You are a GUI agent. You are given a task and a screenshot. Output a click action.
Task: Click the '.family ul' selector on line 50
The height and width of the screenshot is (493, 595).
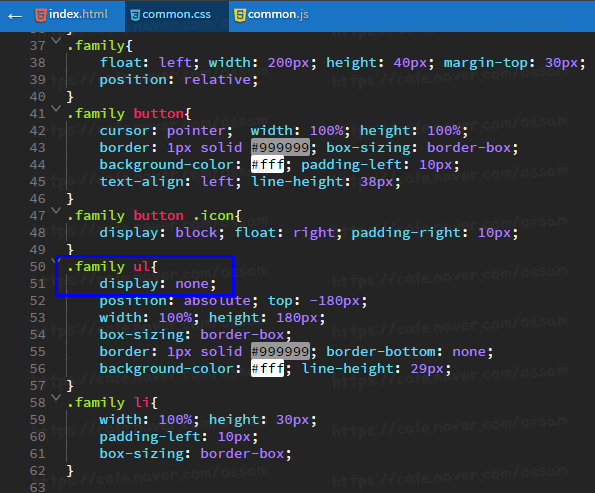pos(109,266)
